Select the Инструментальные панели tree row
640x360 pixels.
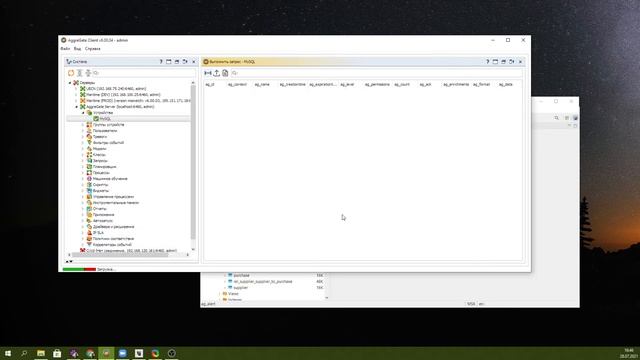coord(113,202)
